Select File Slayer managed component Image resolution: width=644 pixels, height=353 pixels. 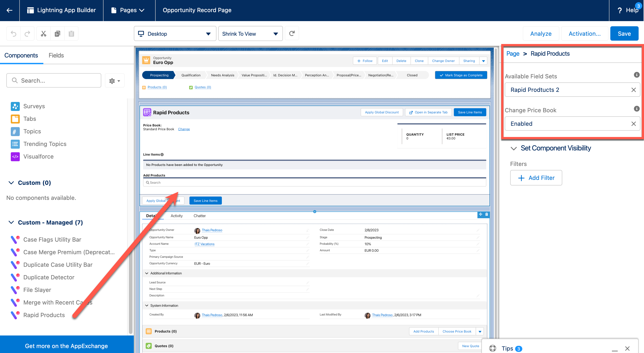(x=31, y=290)
